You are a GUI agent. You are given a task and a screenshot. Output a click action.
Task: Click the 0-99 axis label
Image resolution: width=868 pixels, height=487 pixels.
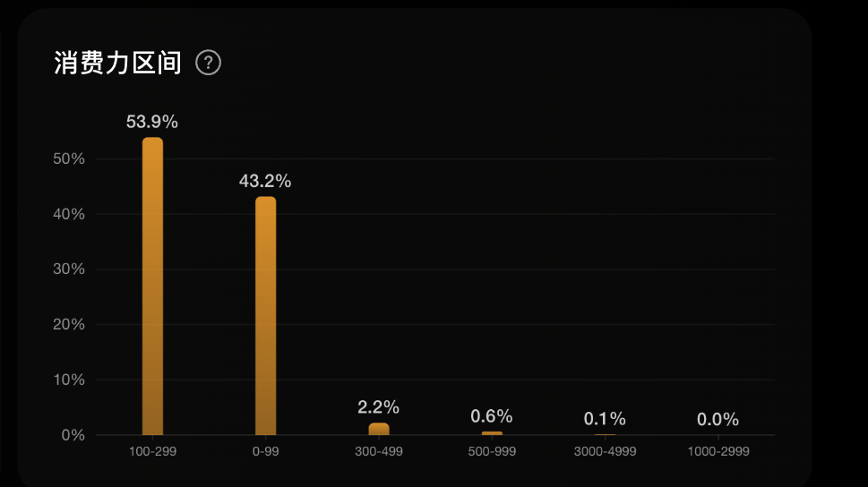(265, 451)
